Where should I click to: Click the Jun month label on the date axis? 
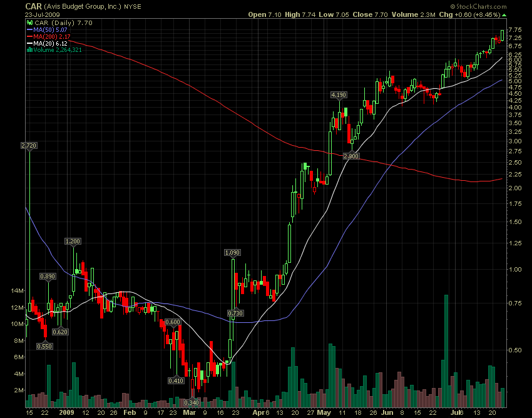387,412
